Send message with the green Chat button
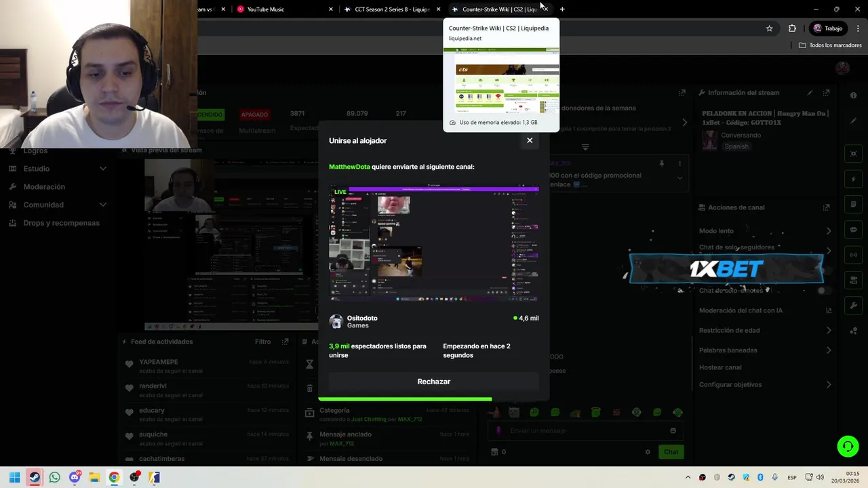This screenshot has width=868, height=488. [x=671, y=452]
